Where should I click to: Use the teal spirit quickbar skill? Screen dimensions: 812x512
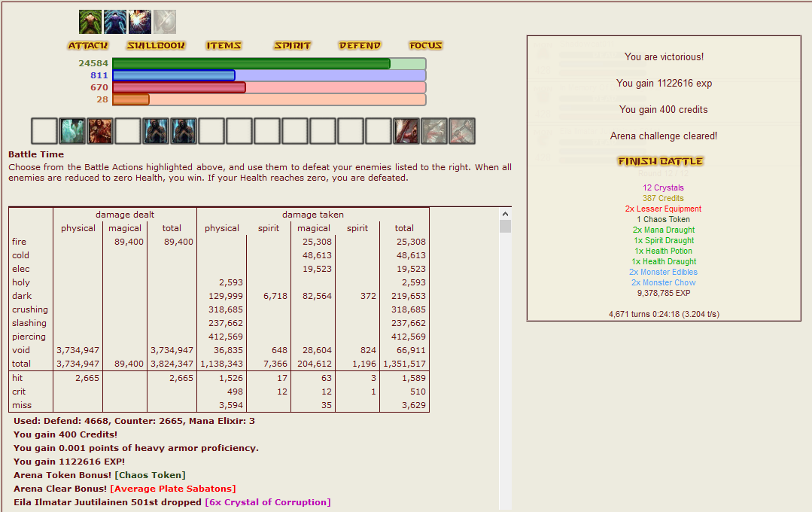click(72, 131)
